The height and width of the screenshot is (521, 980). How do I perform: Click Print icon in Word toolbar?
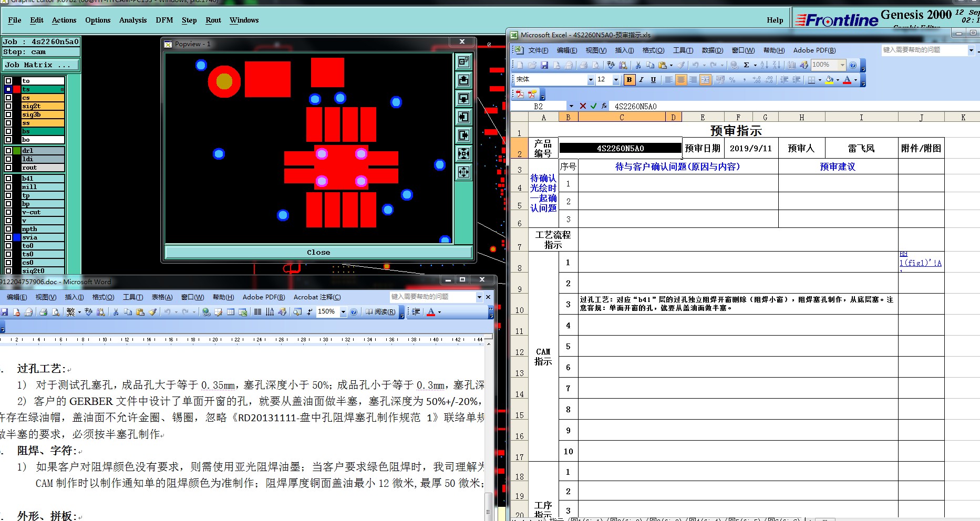(43, 312)
